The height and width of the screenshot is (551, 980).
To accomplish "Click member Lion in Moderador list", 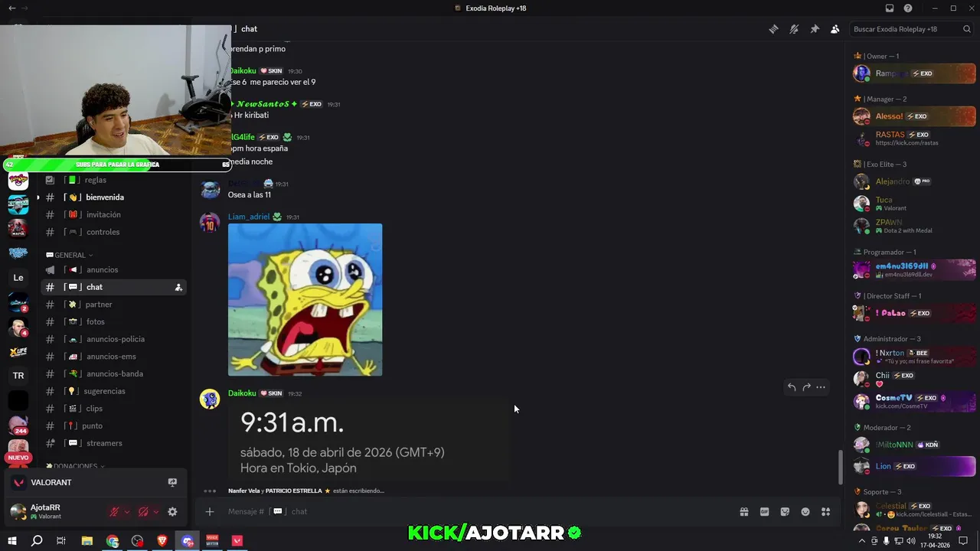I will point(914,466).
